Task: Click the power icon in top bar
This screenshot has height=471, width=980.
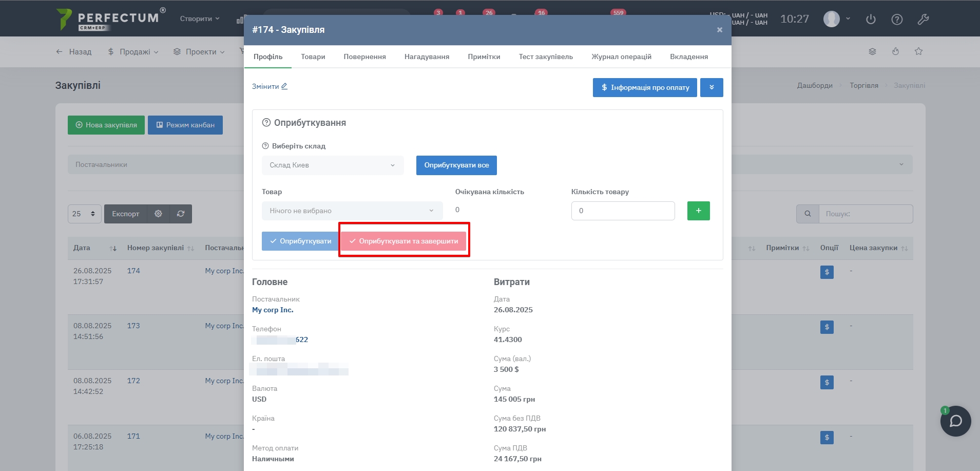Action: (x=871, y=20)
